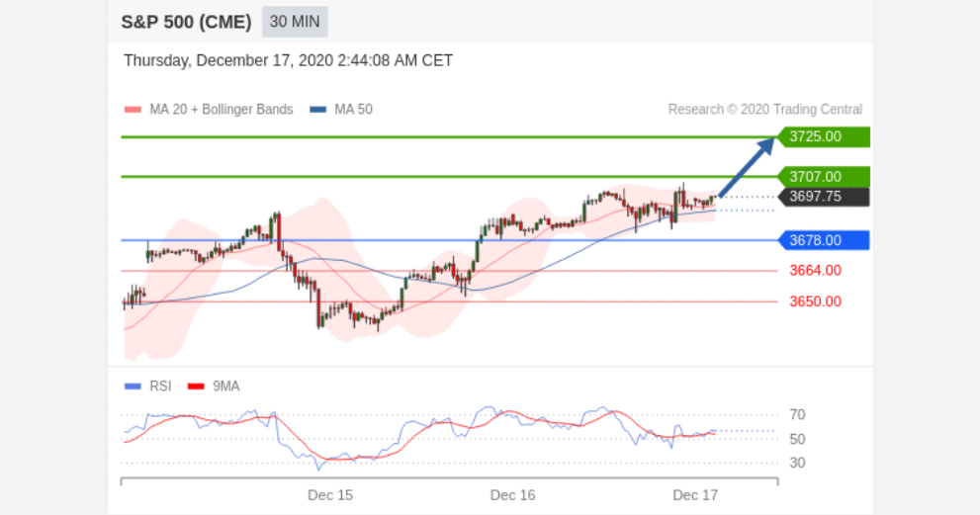Click the blue MA 50 legend swatch
Screen dimensions: 980x515
318,110
